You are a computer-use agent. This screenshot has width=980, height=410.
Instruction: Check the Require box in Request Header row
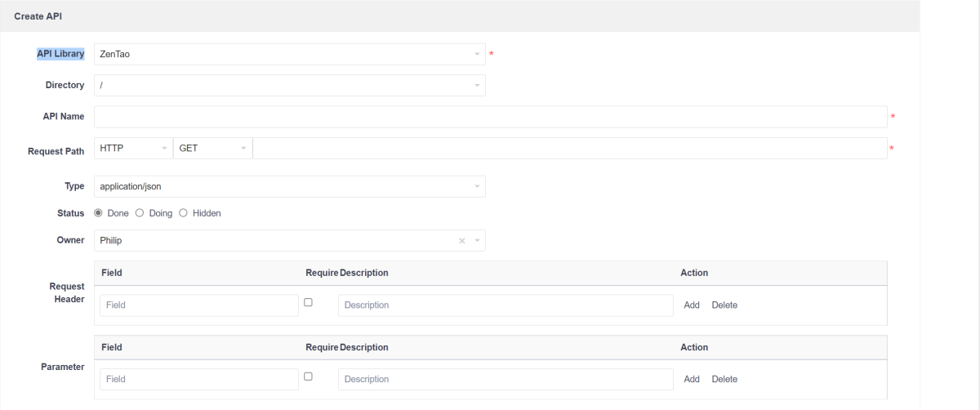pos(308,302)
